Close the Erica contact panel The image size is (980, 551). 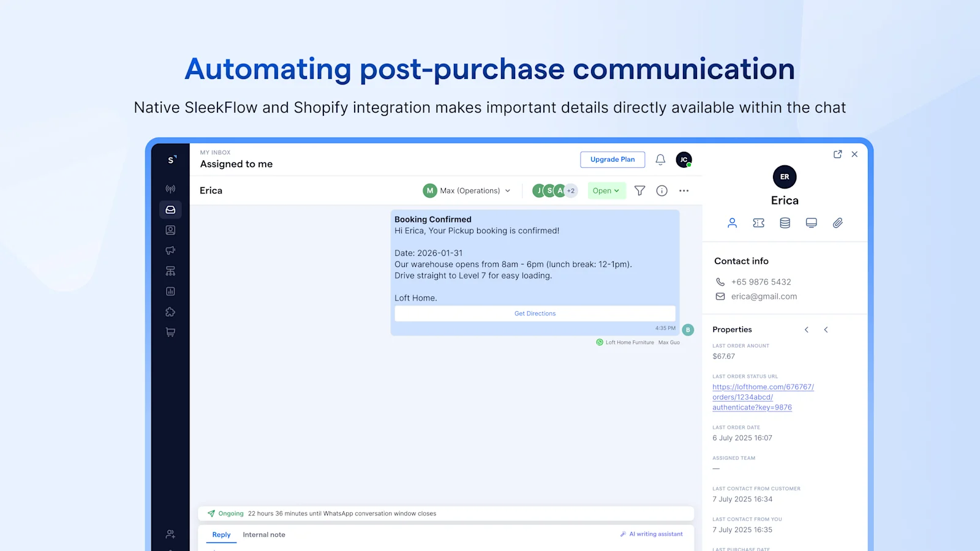pyautogui.click(x=854, y=154)
